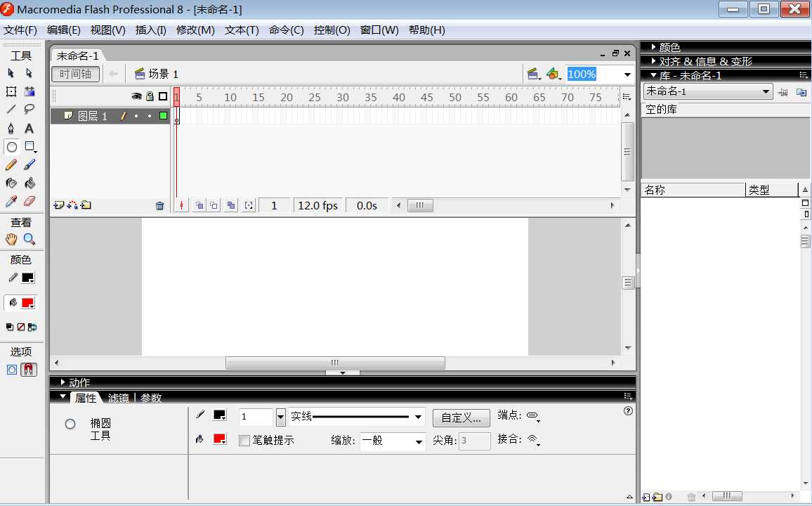The height and width of the screenshot is (506, 812).
Task: Select the Rectangle tool
Action: 30,147
